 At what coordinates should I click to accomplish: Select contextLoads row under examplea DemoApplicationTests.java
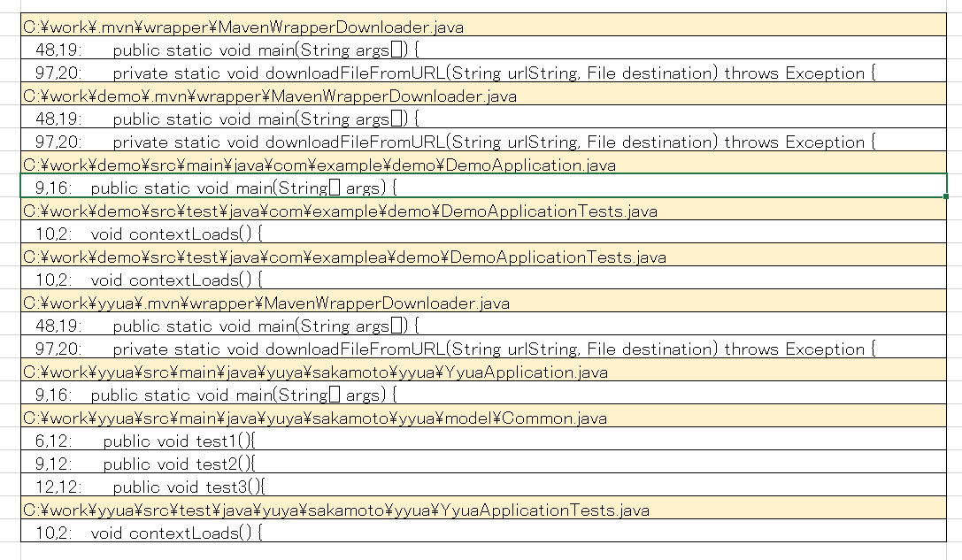(x=483, y=278)
